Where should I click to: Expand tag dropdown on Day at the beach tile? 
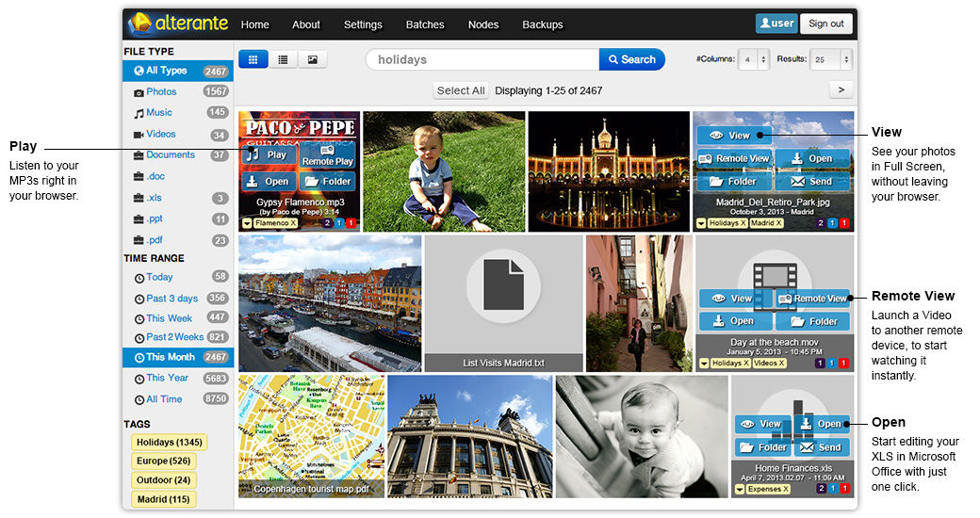[705, 363]
